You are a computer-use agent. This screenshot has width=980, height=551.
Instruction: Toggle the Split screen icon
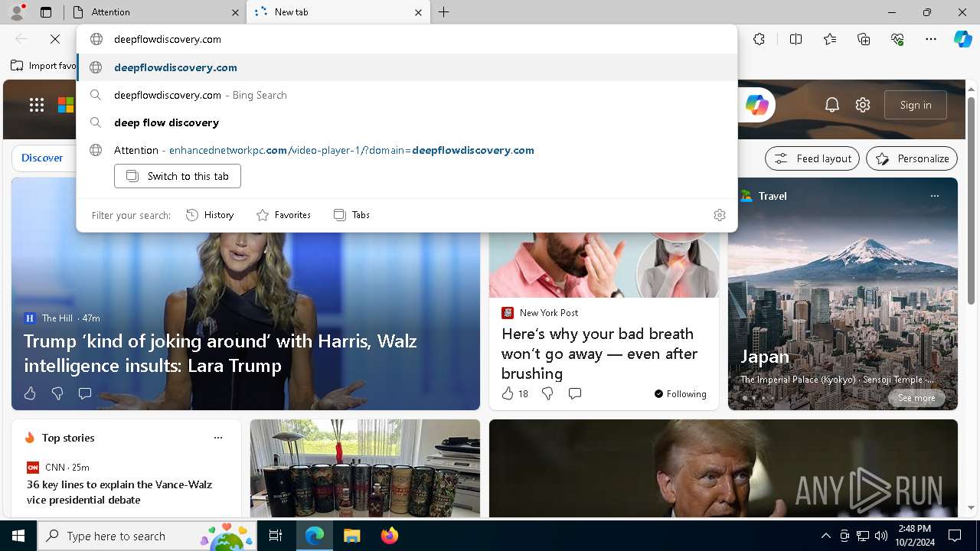795,39
